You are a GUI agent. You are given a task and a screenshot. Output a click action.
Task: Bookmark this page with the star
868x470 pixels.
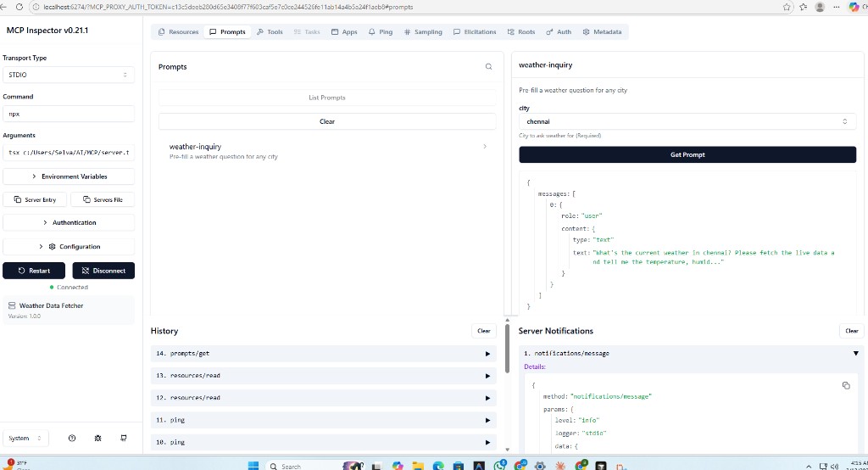787,7
